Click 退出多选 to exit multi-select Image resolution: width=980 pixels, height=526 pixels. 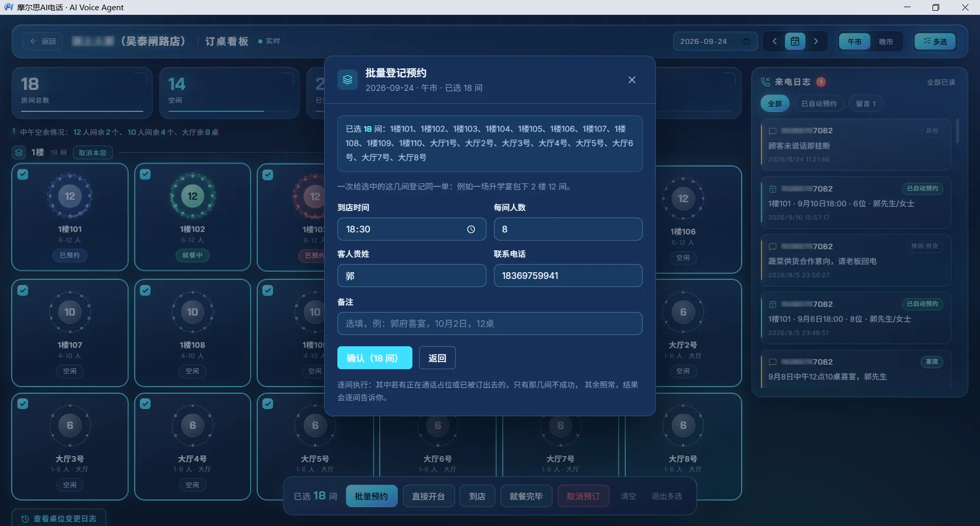(667, 496)
